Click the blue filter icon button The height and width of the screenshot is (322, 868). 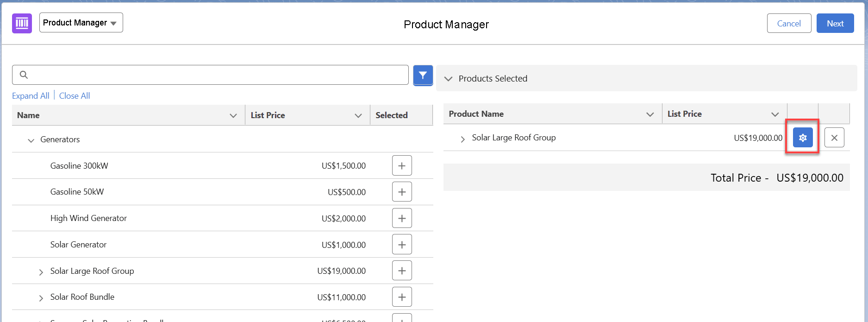click(423, 75)
